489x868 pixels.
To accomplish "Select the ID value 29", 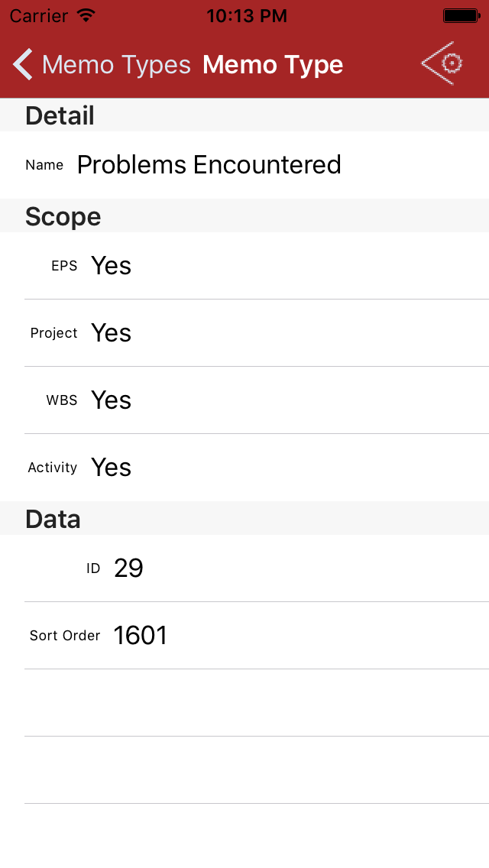I will (128, 568).
